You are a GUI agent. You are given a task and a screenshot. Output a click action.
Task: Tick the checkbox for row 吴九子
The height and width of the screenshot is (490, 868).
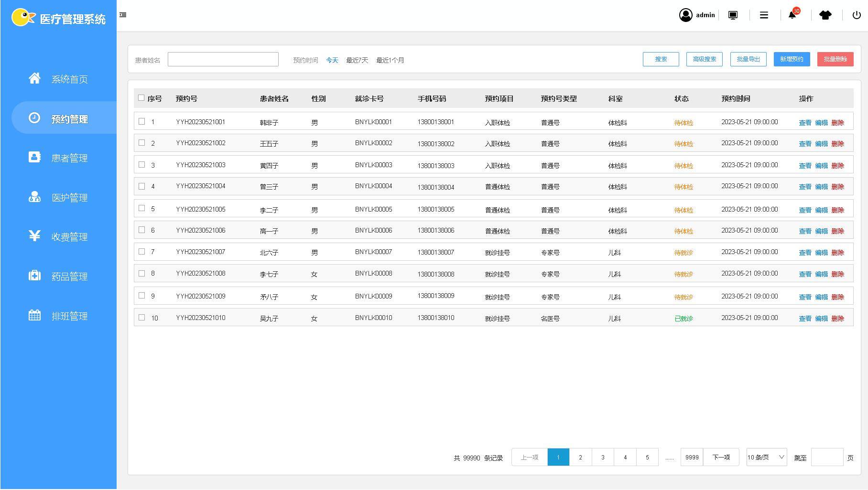[141, 318]
